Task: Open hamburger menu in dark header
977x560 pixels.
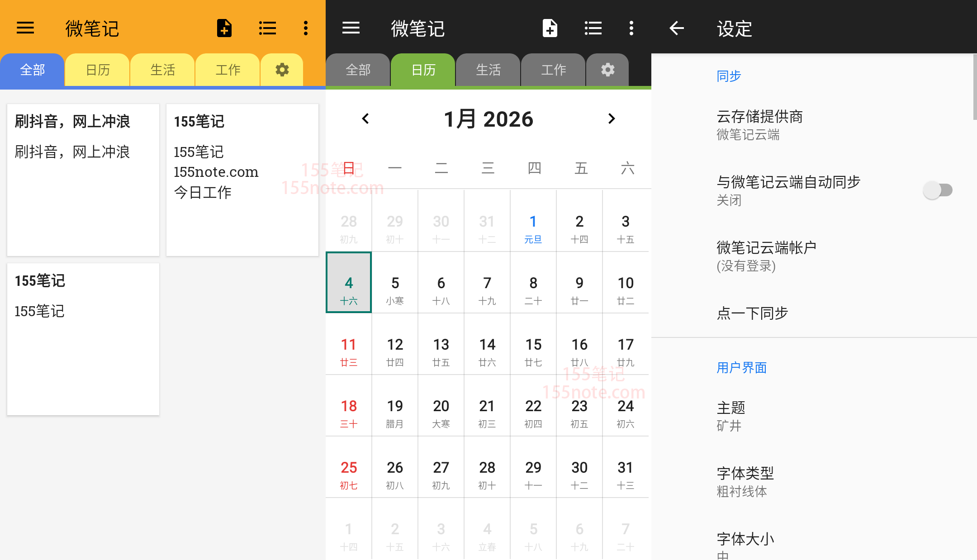Action: pos(351,28)
